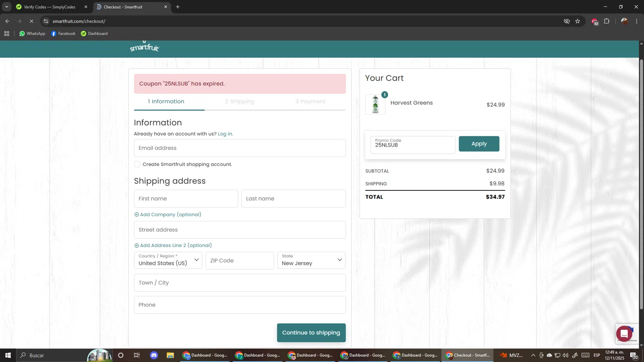Click the ESP language indicator
The width and height of the screenshot is (644, 362).
tap(597, 355)
